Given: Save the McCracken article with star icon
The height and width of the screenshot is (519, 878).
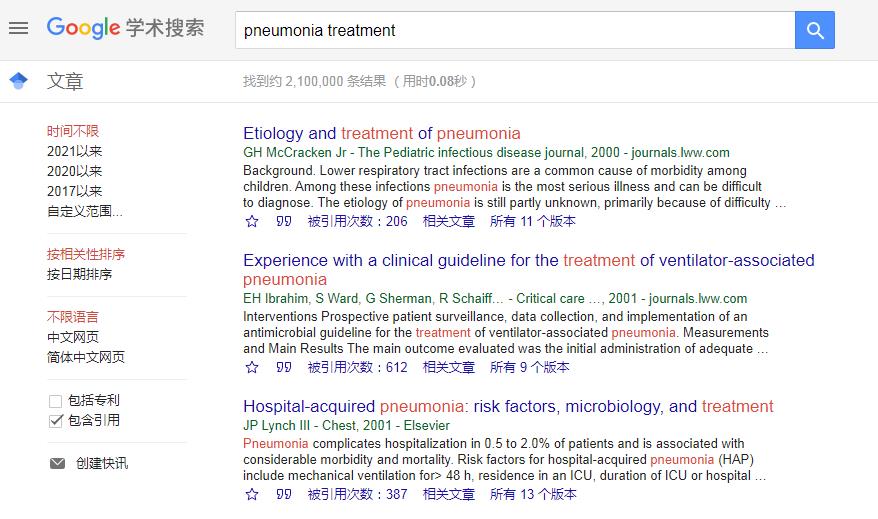Looking at the screenshot, I should [252, 221].
